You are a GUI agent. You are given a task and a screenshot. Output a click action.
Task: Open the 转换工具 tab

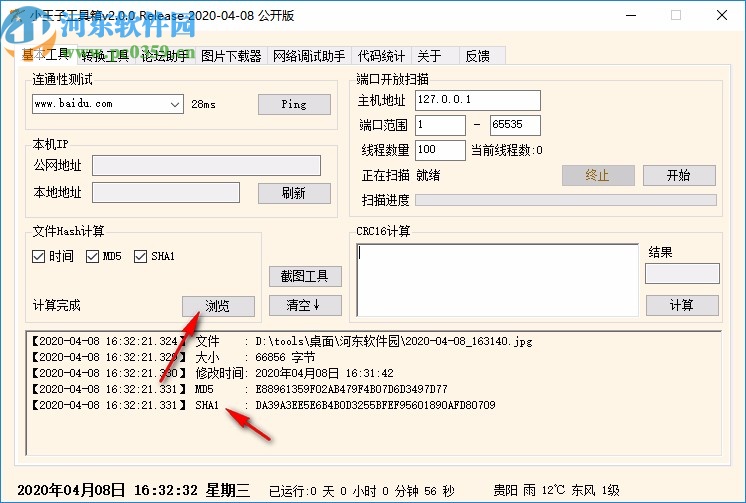105,56
